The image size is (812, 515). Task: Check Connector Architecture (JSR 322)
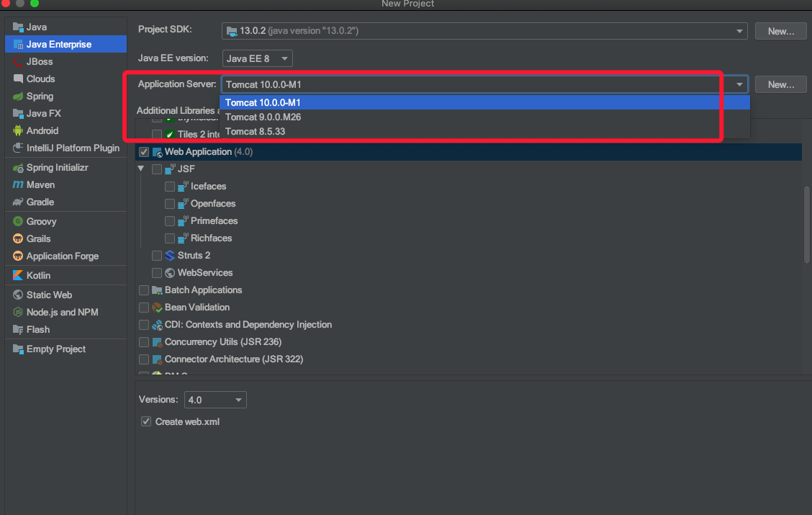(144, 359)
